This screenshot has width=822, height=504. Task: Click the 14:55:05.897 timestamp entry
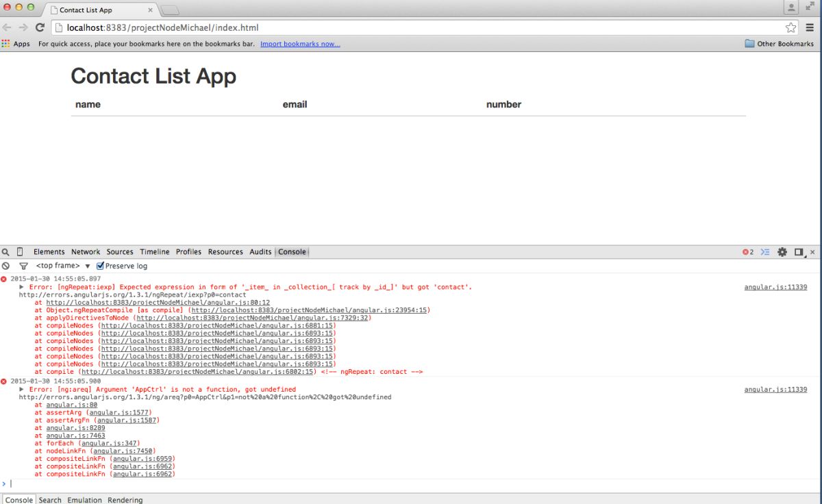pos(55,279)
